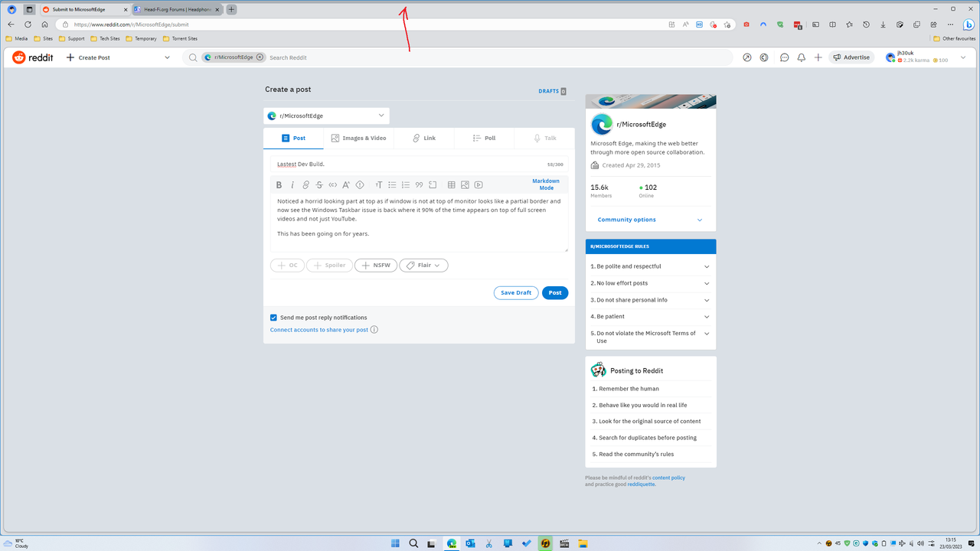Switch to the Images & Video tab
The image size is (980, 551).
[x=359, y=138]
